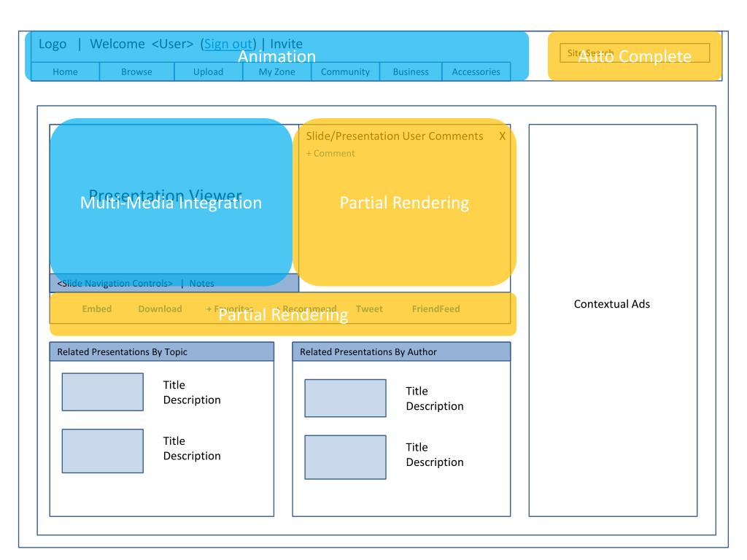Click the Embed action

(x=97, y=309)
